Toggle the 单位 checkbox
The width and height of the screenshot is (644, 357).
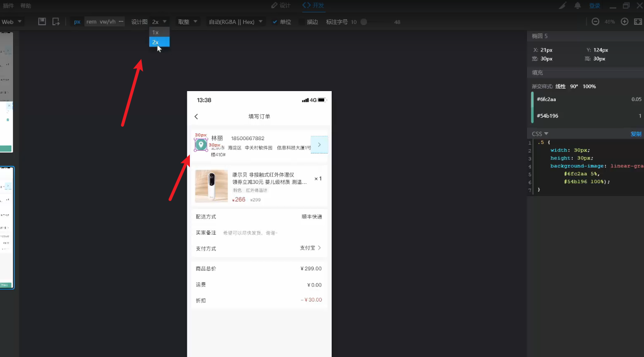(x=275, y=22)
